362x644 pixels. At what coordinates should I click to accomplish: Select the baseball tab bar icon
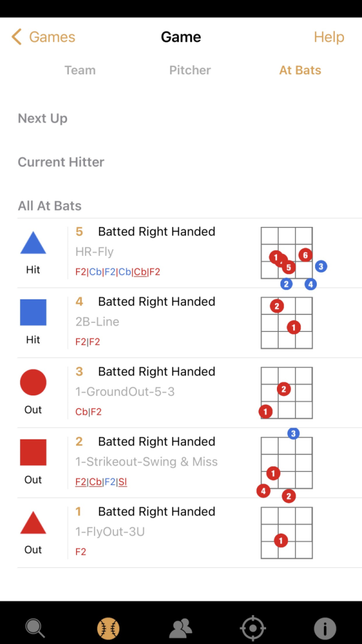(109, 628)
